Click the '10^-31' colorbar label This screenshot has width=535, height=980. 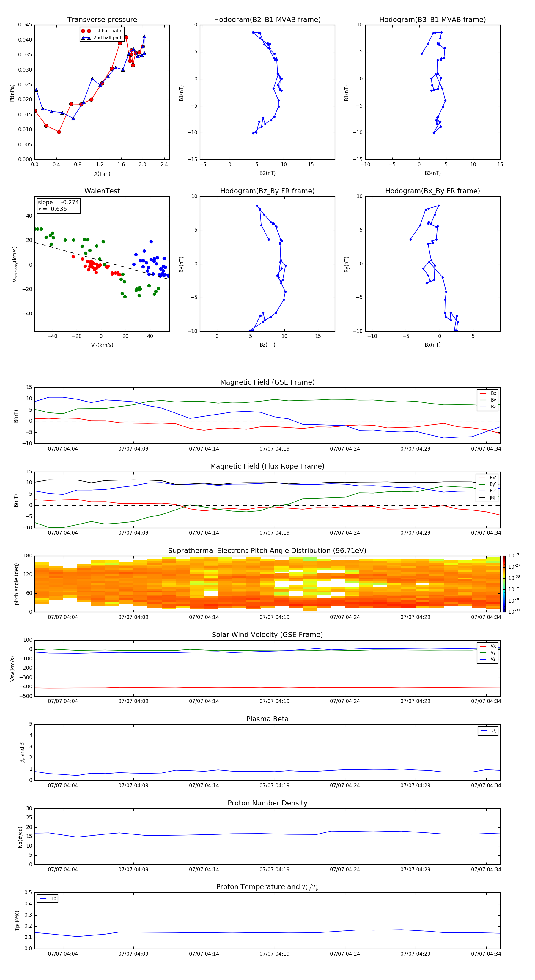[514, 612]
